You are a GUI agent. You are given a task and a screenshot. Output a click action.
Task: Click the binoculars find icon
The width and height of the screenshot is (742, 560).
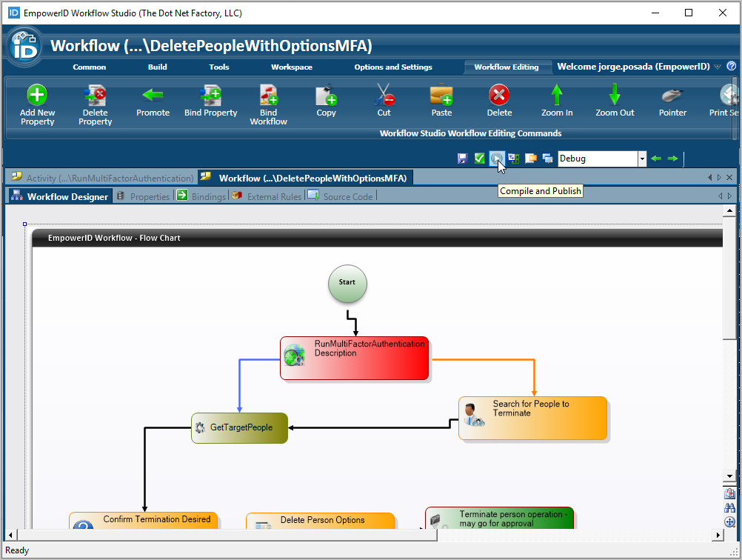click(730, 508)
